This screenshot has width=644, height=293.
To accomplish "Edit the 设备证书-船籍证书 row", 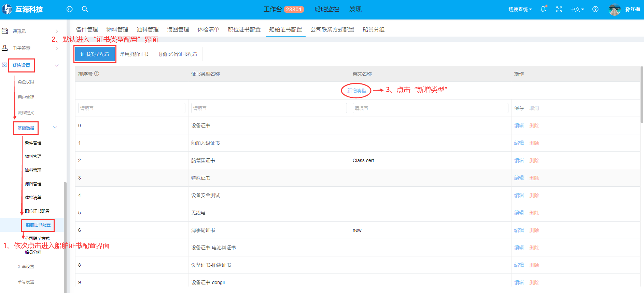I will point(519,265).
